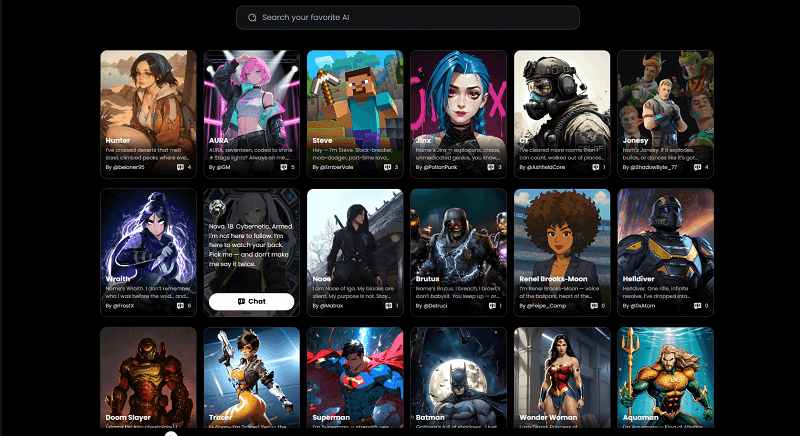The height and width of the screenshot is (436, 800).
Task: Open creator link @PotionPunk on Jinx card
Action: pos(437,167)
